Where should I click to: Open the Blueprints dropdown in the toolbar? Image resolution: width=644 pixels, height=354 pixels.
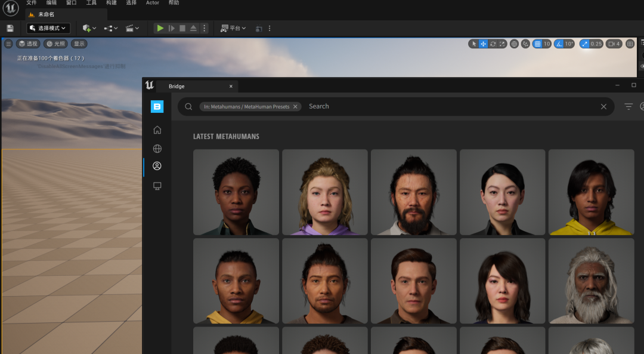pos(111,29)
